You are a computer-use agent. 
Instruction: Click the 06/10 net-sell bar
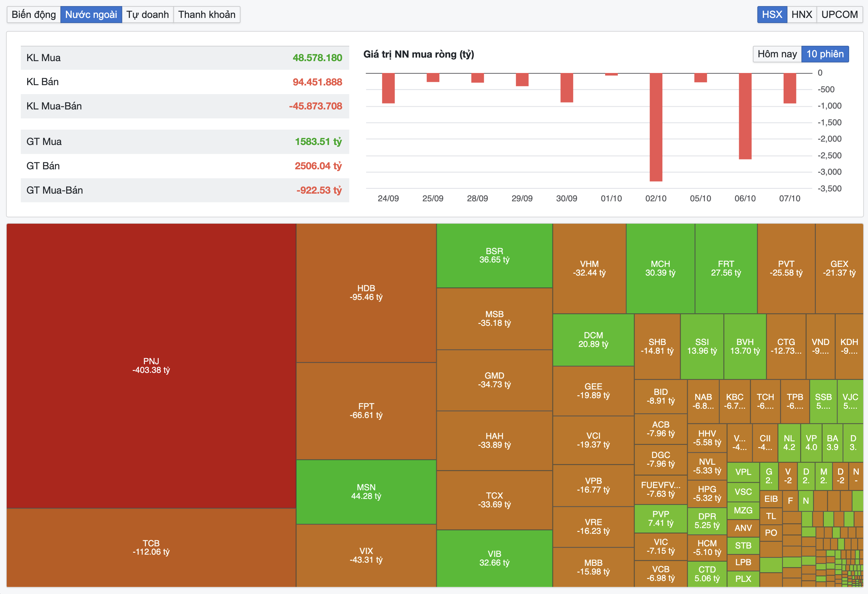(745, 116)
